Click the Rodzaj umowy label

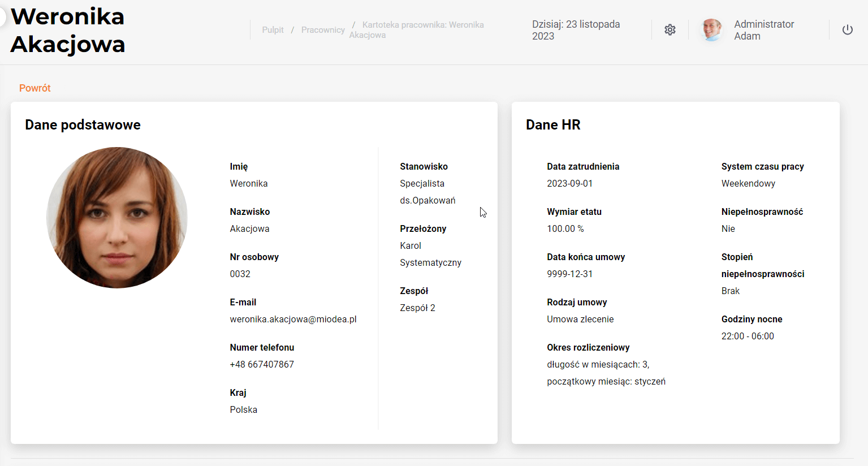pos(577,302)
